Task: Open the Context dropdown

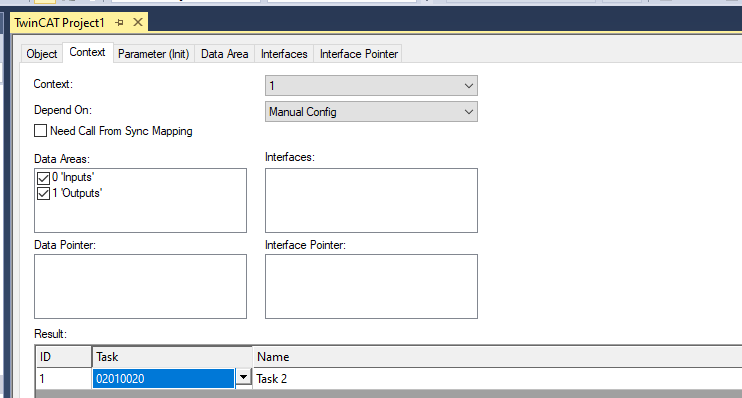Action: point(371,86)
